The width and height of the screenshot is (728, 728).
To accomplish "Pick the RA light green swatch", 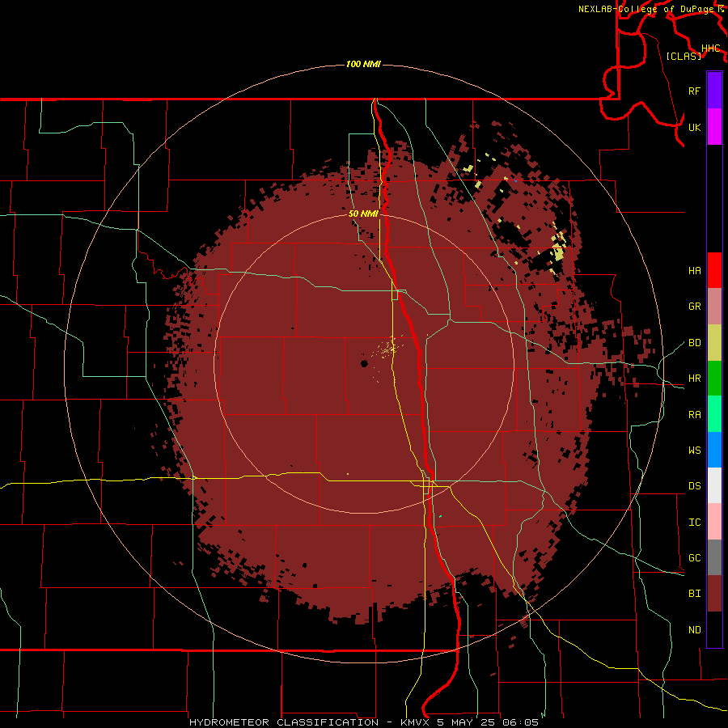I will pos(714,414).
